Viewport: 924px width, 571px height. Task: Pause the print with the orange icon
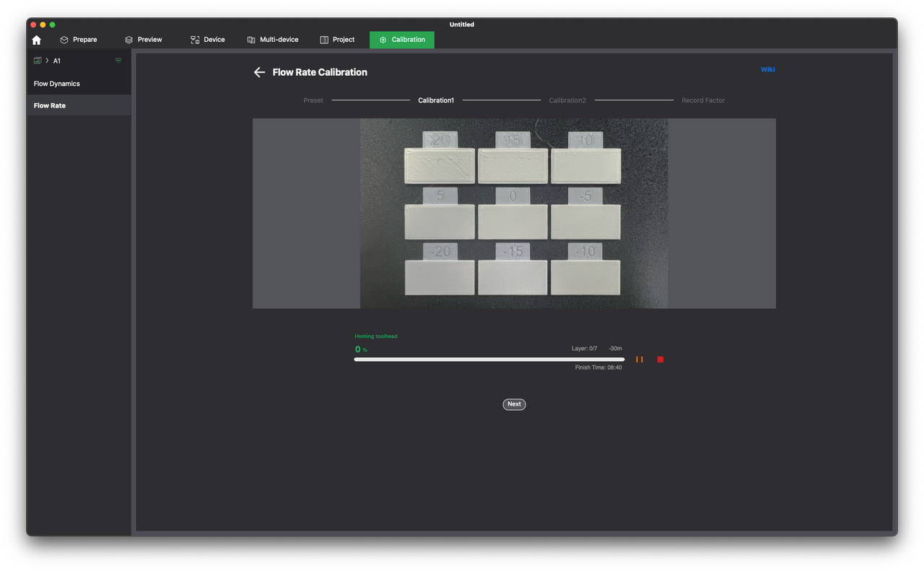639,359
